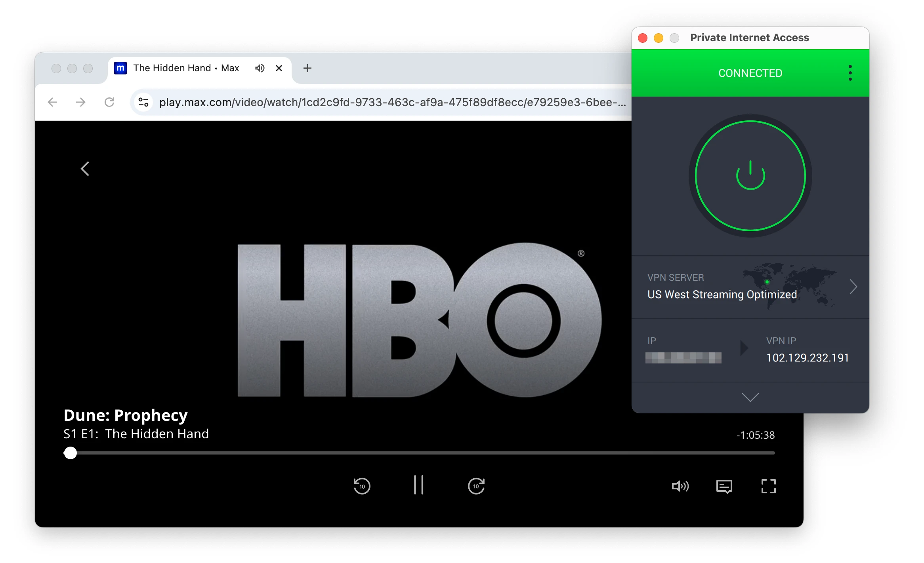Open a new browser tab
This screenshot has height=563, width=924.
point(307,68)
